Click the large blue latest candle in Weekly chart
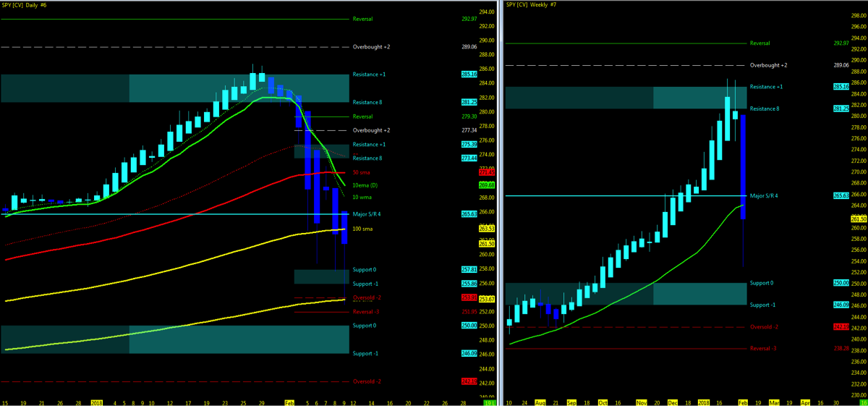The width and height of the screenshot is (868, 406). 742,167
